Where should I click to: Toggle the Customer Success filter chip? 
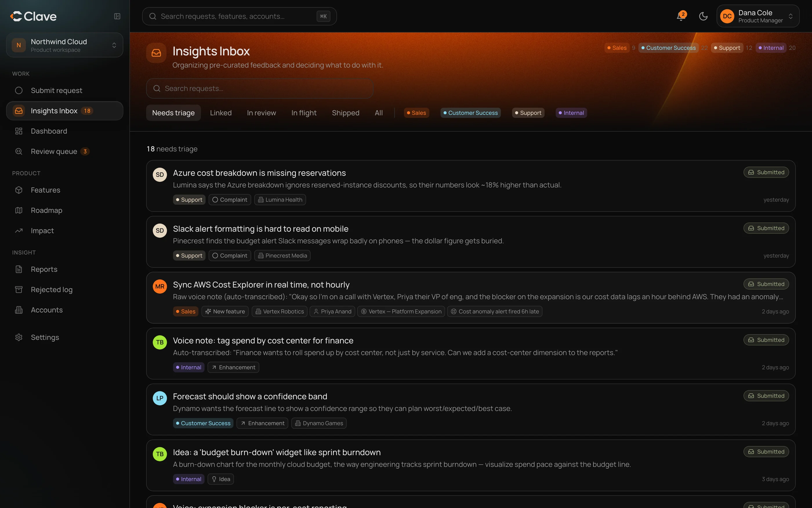pyautogui.click(x=470, y=113)
